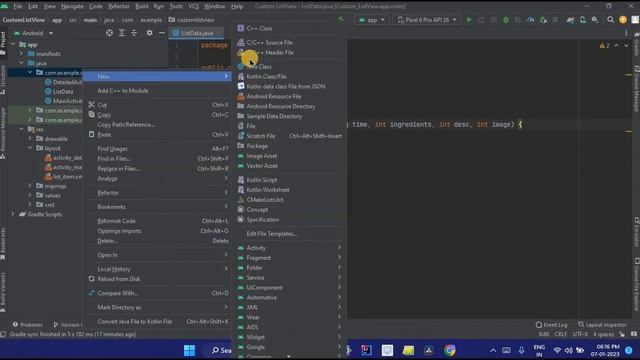Click Copy in the context menu

pos(158,115)
